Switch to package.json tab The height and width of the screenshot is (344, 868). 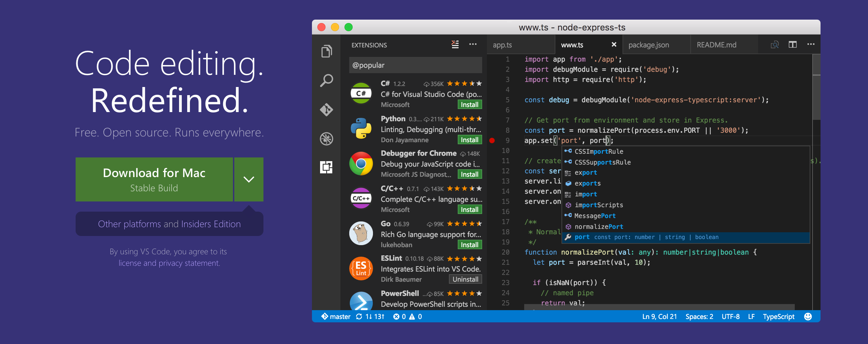pyautogui.click(x=656, y=45)
